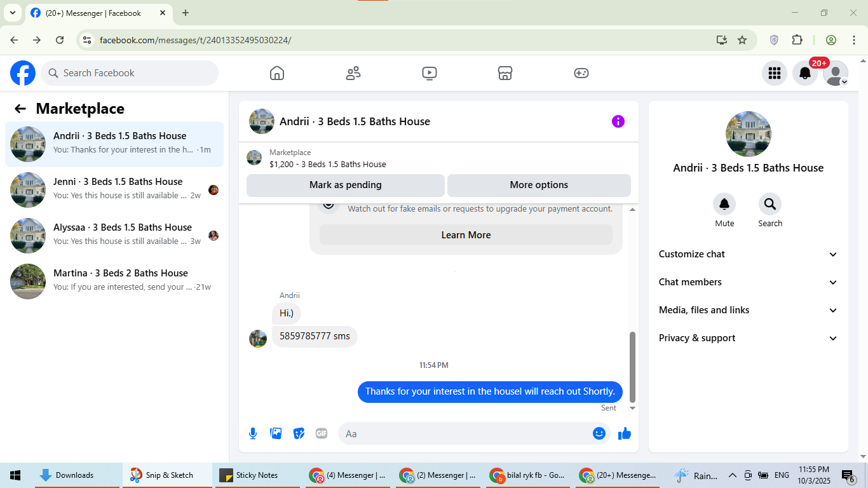Click the back arrow beside Marketplace
Screen dimensions: 868x488
pyautogui.click(x=20, y=109)
